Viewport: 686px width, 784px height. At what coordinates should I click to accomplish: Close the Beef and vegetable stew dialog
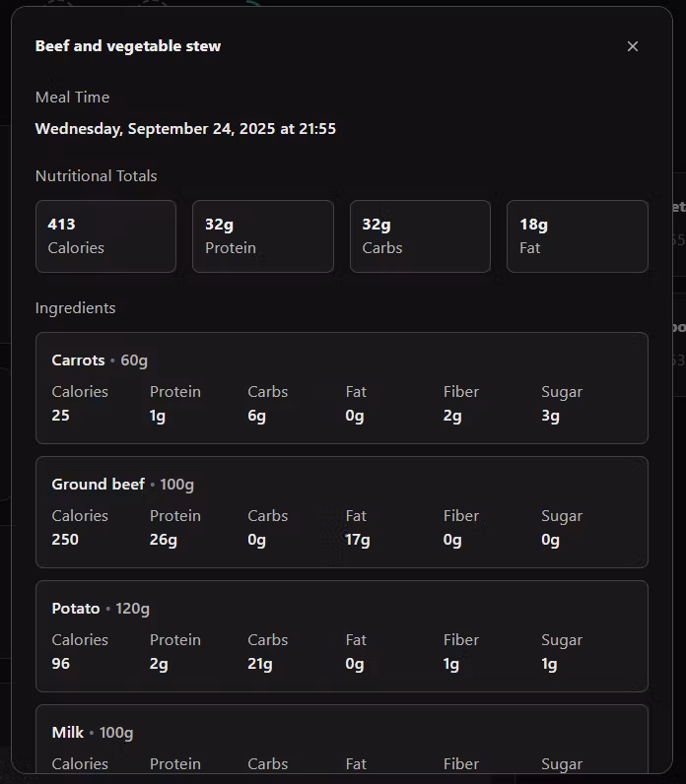633,46
